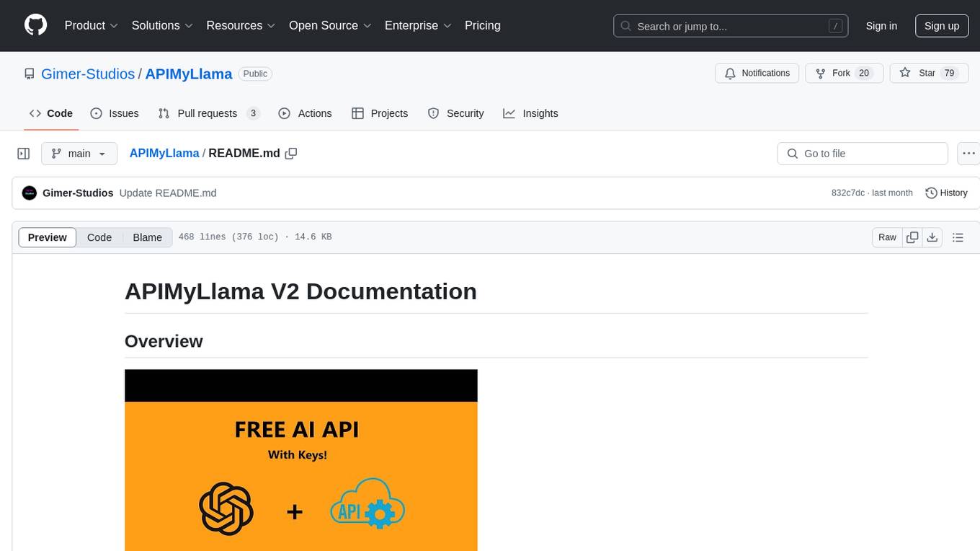
Task: Switch to the Insights tab
Action: pos(530,113)
